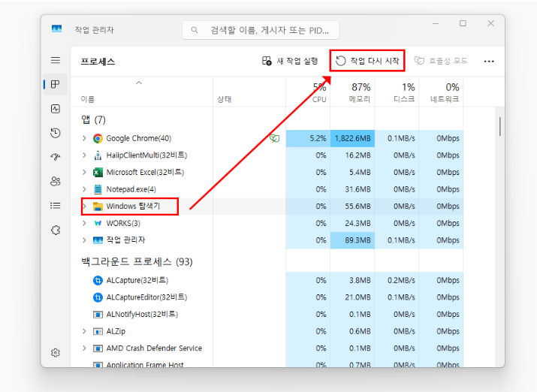This screenshot has width=537, height=392.
Task: Click the vertical scrollbar of process list
Action: coord(499,126)
